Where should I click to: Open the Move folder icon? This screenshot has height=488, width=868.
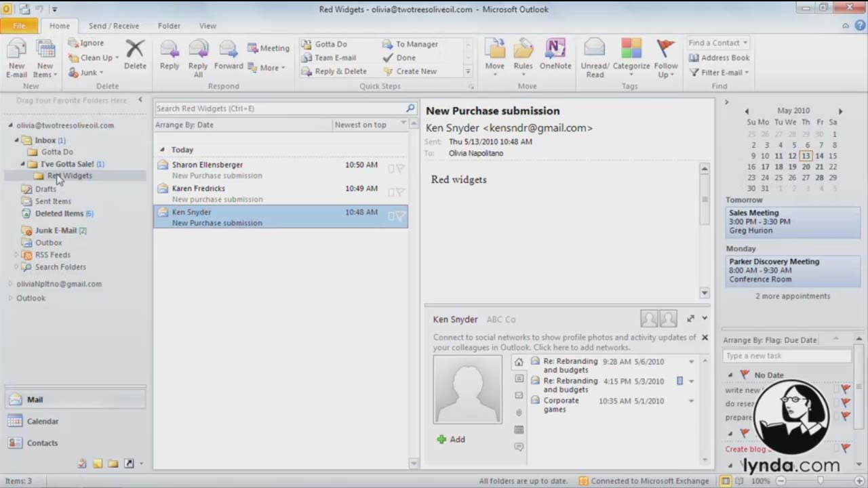[494, 49]
